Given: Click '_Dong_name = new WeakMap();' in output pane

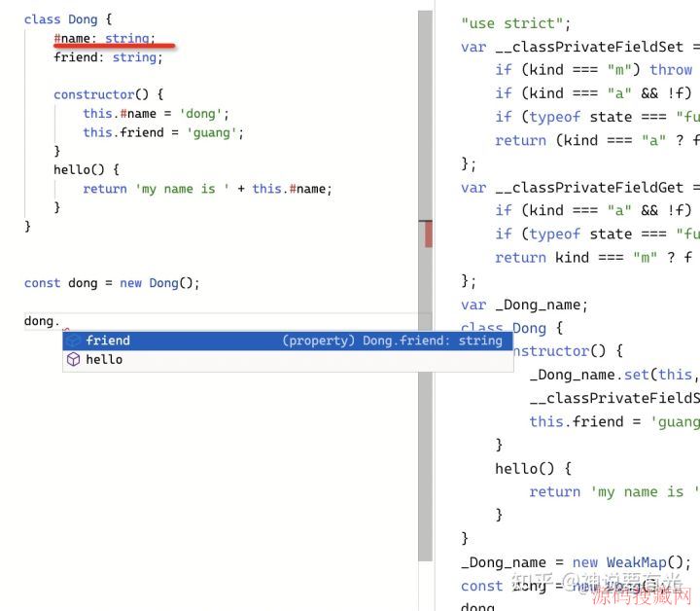Looking at the screenshot, I should coord(576,562).
